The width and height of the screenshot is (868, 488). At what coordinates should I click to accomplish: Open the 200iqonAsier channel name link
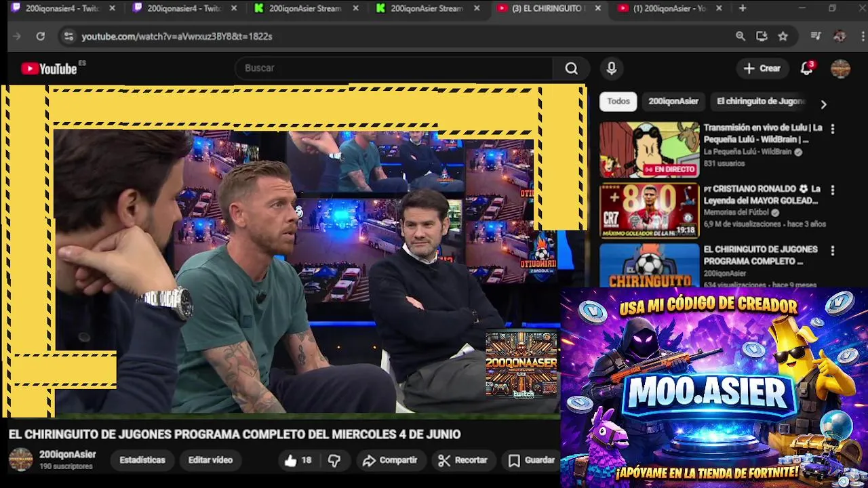[67, 455]
